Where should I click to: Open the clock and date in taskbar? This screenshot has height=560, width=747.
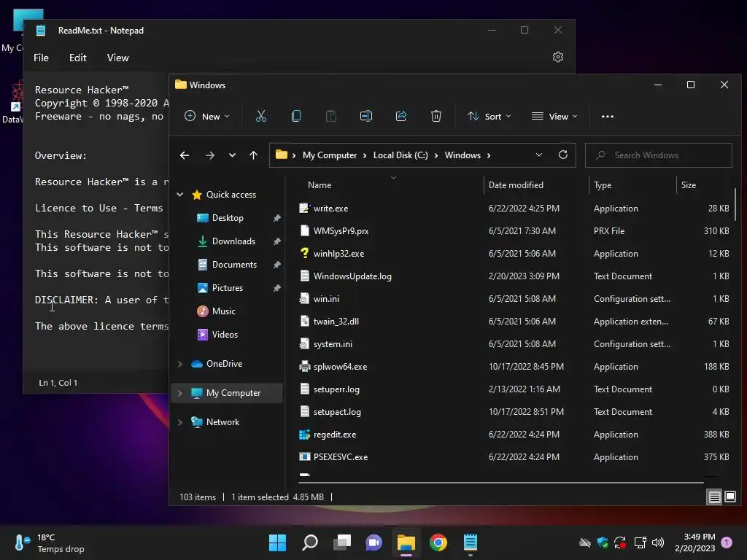(x=695, y=542)
